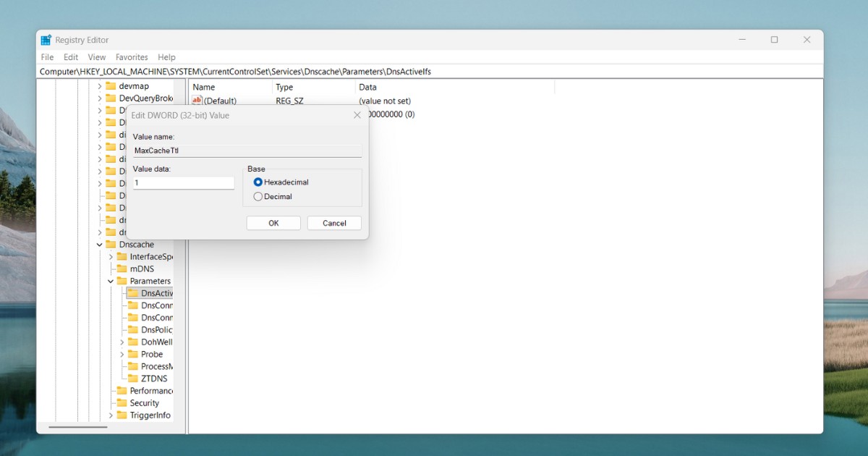Screen dimensions: 868x456
Task: Open the View menu
Action: tap(96, 56)
